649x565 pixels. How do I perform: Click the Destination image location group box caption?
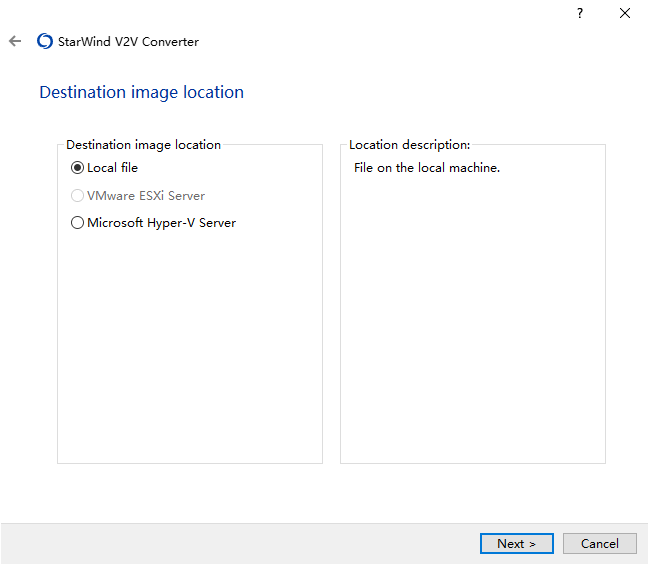coord(143,144)
